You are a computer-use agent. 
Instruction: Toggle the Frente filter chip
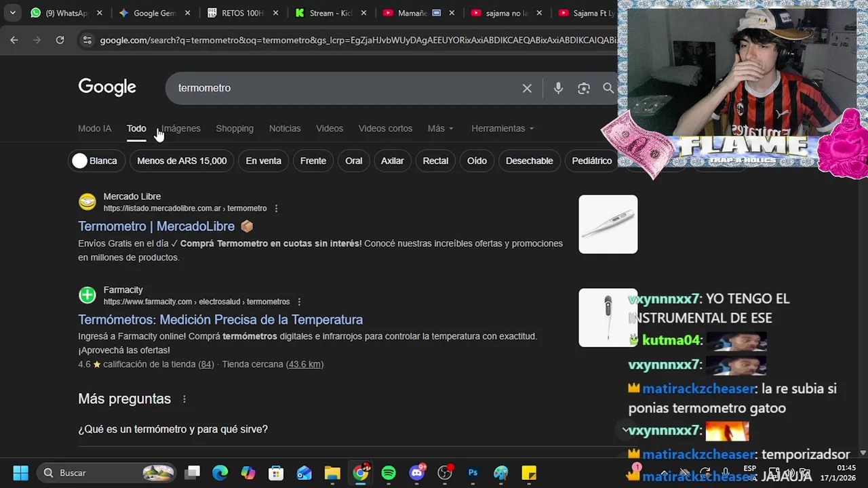click(313, 161)
